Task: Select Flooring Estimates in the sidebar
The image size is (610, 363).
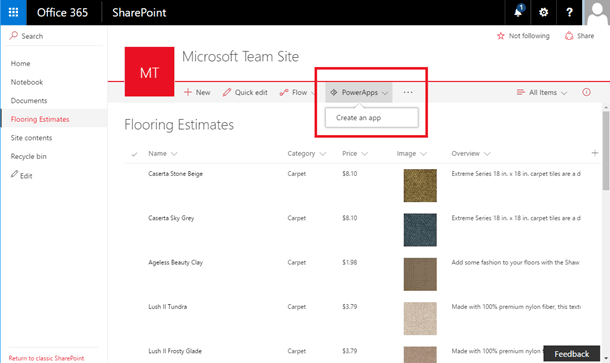Action: (x=40, y=119)
